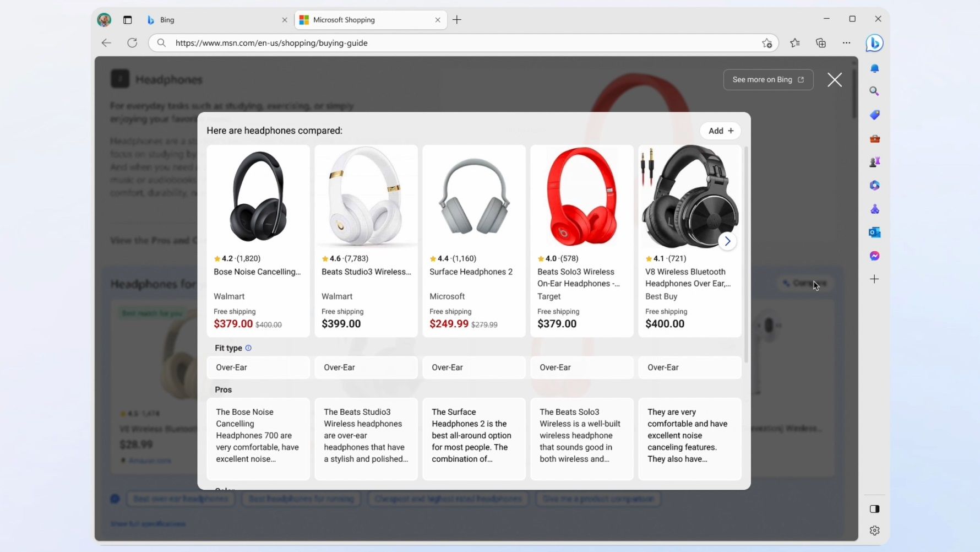Viewport: 980px width, 552px height.
Task: Open the sidebar search icon
Action: tap(875, 91)
